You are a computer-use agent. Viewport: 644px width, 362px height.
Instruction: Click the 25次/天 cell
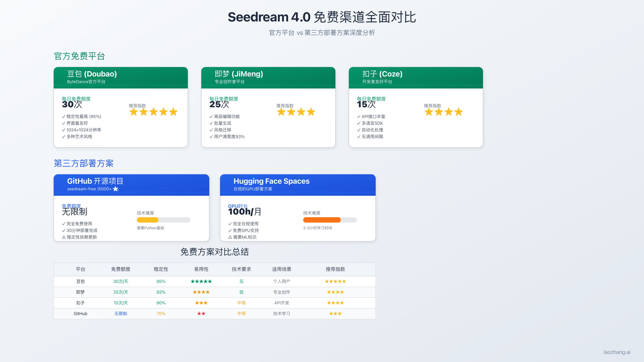click(x=121, y=292)
